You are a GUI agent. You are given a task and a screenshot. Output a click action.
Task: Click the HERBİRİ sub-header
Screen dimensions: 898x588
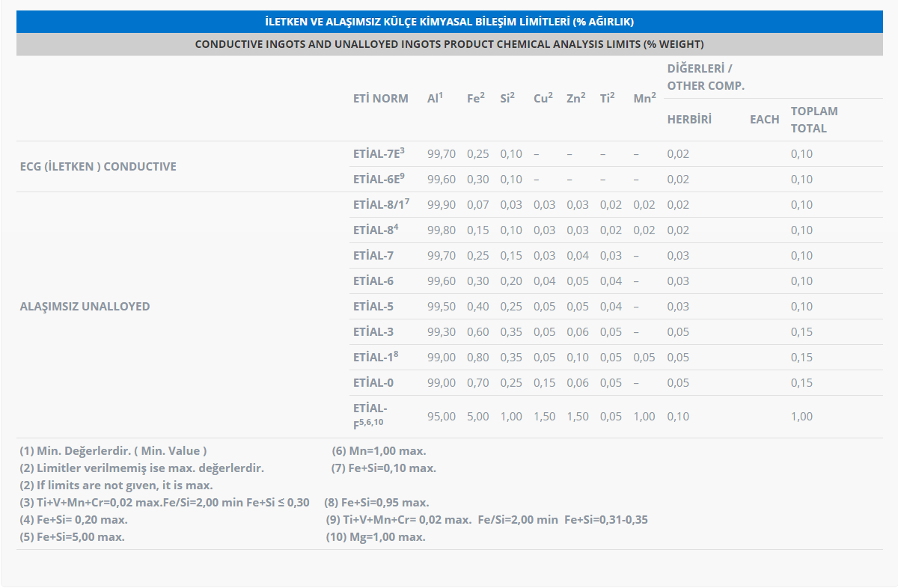(689, 120)
